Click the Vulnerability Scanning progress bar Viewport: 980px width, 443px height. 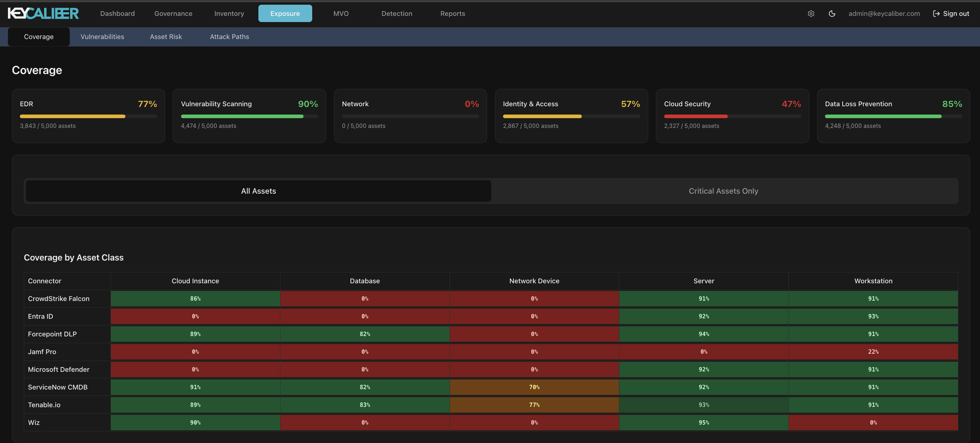coord(249,116)
